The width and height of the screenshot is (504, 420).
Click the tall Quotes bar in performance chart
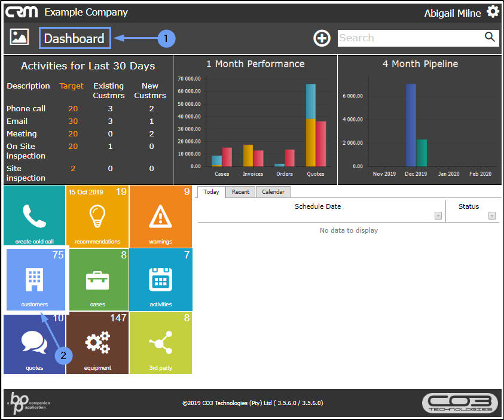[311, 125]
